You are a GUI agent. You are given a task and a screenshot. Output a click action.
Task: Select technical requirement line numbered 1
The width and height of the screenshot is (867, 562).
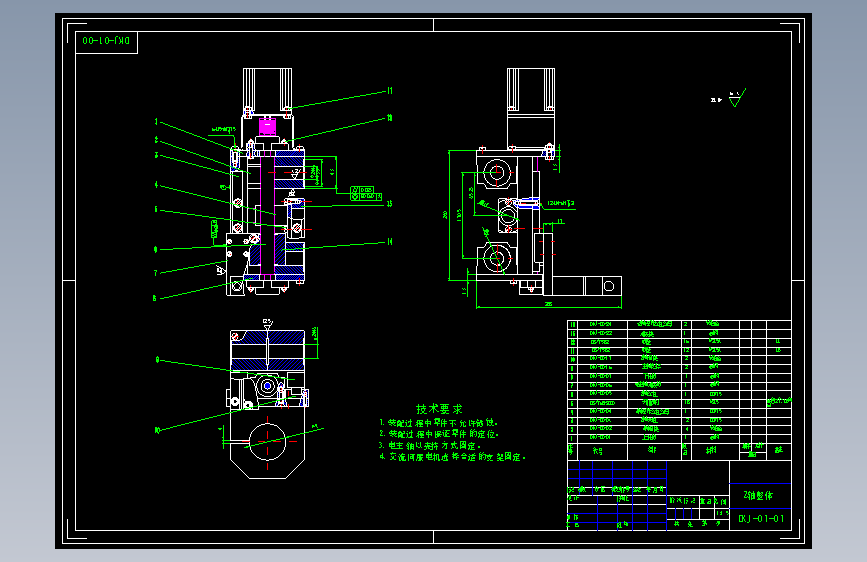pos(439,423)
